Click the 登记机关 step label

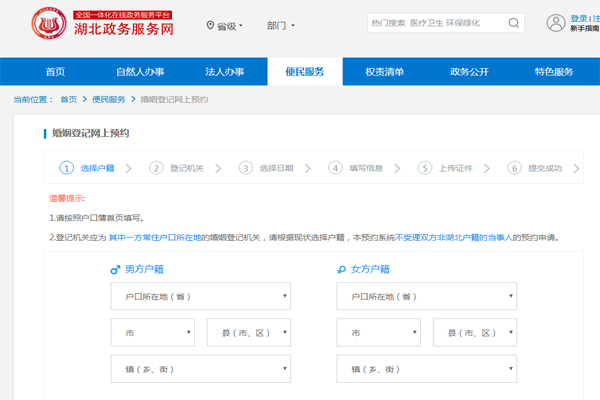[x=187, y=168]
